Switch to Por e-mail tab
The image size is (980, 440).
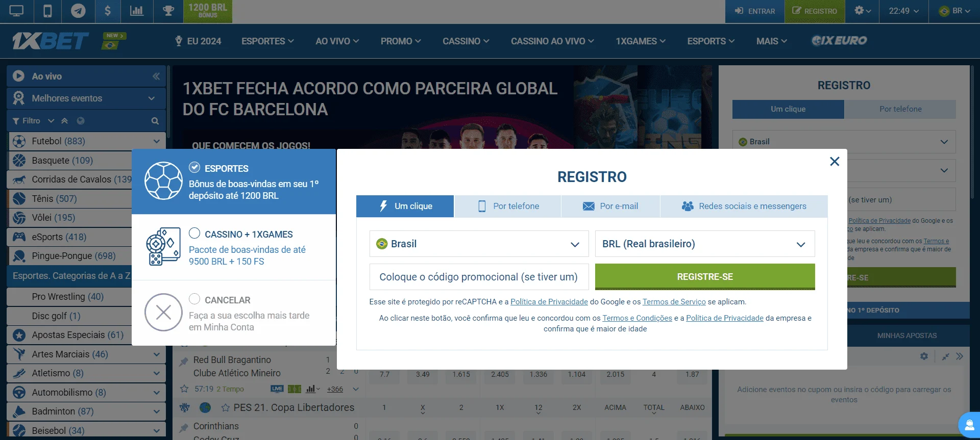pos(610,206)
